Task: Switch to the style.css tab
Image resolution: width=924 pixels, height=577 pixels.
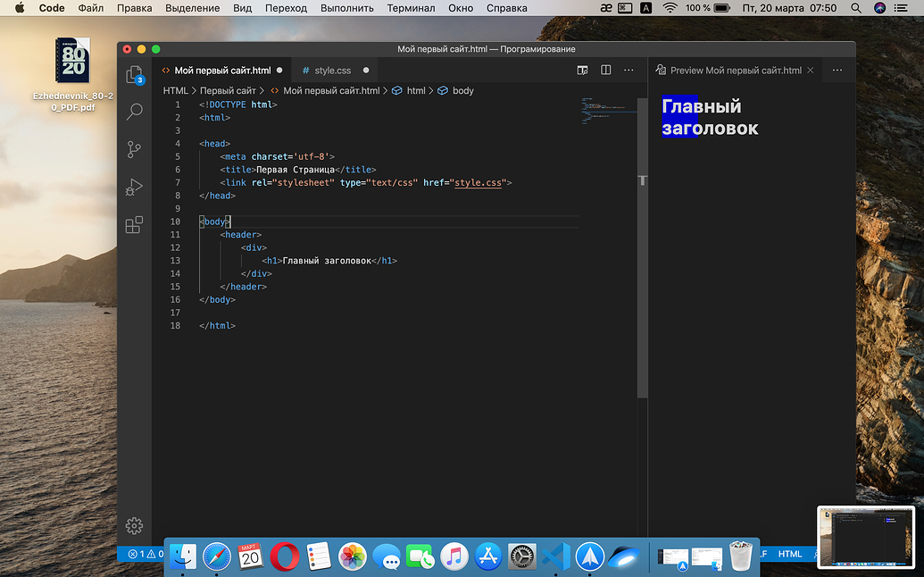Action: (x=332, y=71)
